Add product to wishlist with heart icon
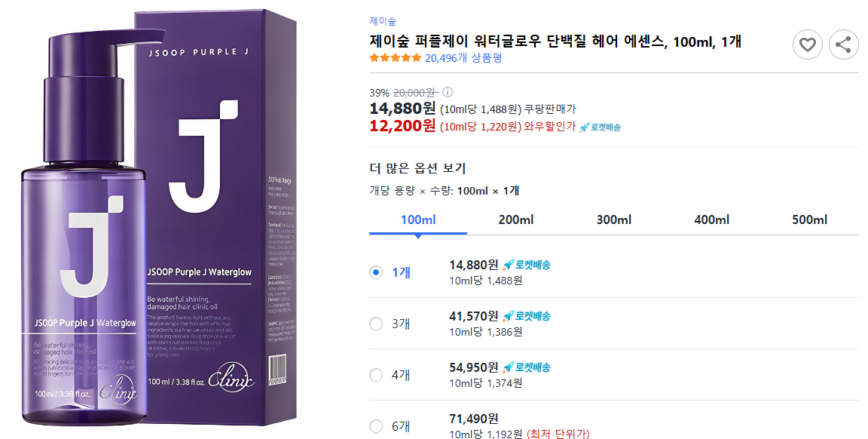 point(808,45)
